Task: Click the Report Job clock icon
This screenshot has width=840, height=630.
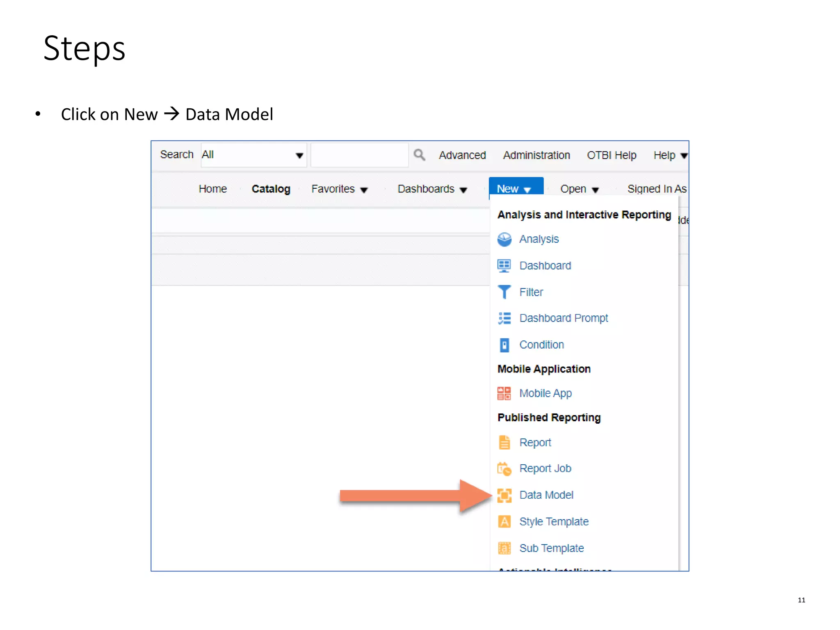Action: (x=504, y=469)
